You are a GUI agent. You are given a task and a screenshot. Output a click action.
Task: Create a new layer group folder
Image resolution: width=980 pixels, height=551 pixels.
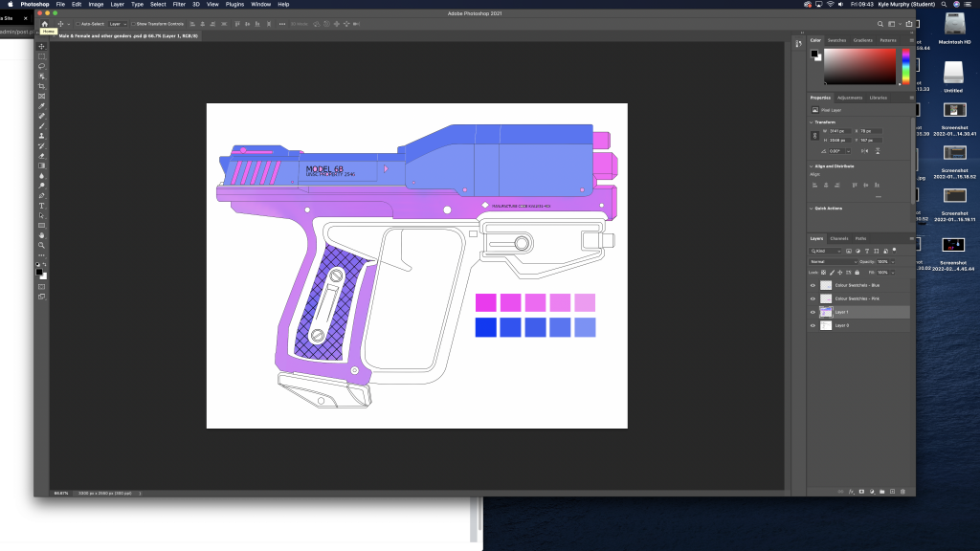click(x=881, y=492)
